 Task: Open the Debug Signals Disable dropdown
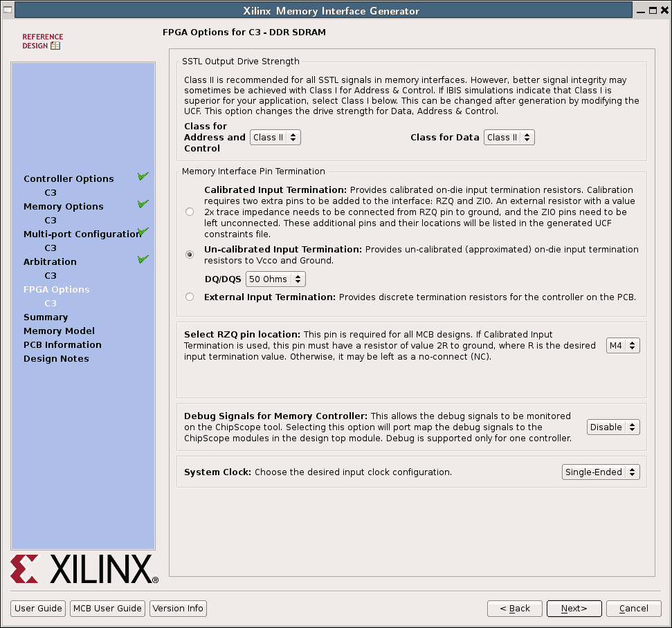pos(612,427)
